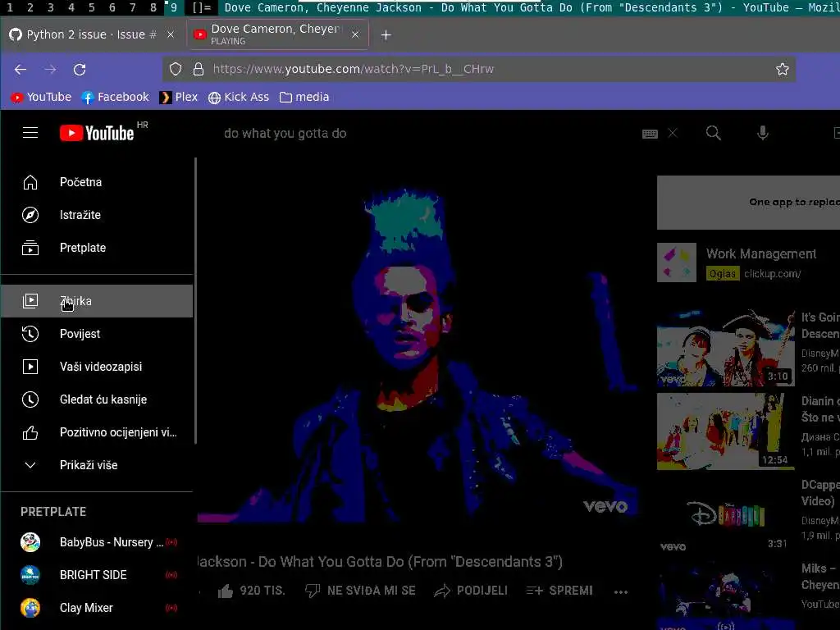
Task: Open Vaši videozapisi page
Action: click(97, 367)
